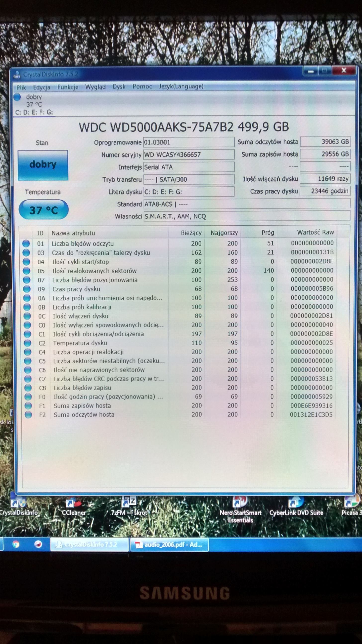This screenshot has height=644, width=362.
Task: Click the Ilość włączeń dysku value 11649 razy
Action: pyautogui.click(x=325, y=179)
